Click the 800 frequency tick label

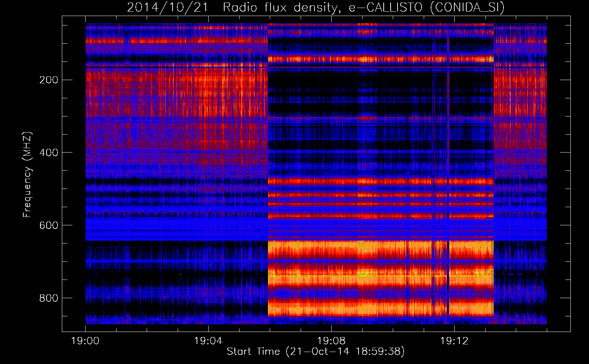coord(49,298)
